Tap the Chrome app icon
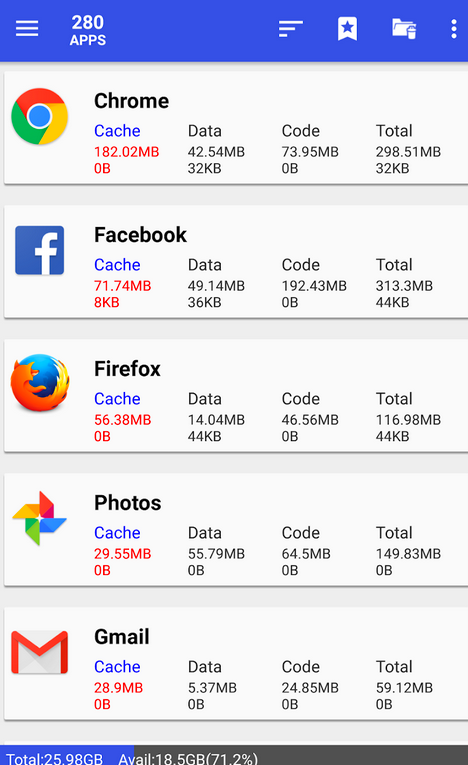This screenshot has height=765, width=468. click(40, 116)
